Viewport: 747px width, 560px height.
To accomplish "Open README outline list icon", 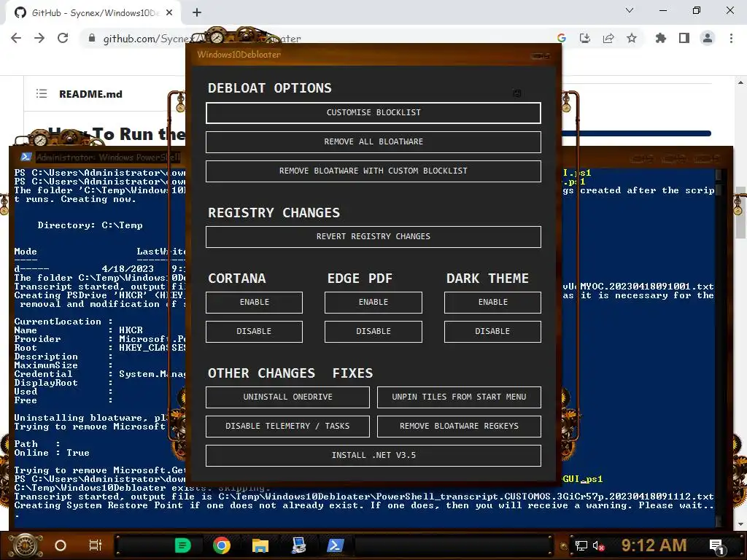I will (x=42, y=94).
